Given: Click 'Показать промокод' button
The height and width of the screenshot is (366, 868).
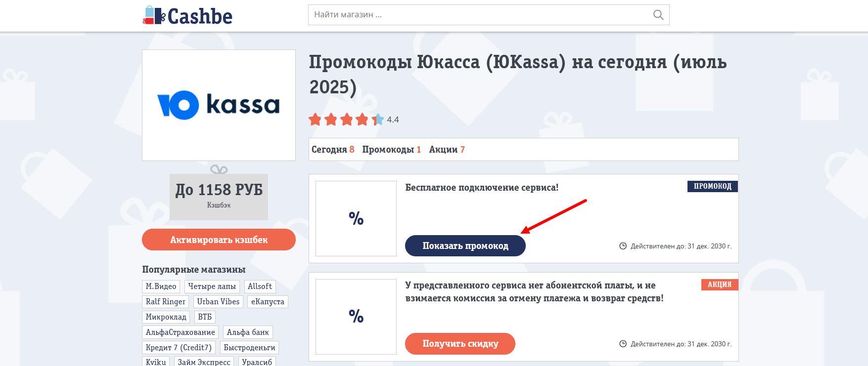Looking at the screenshot, I should point(465,246).
